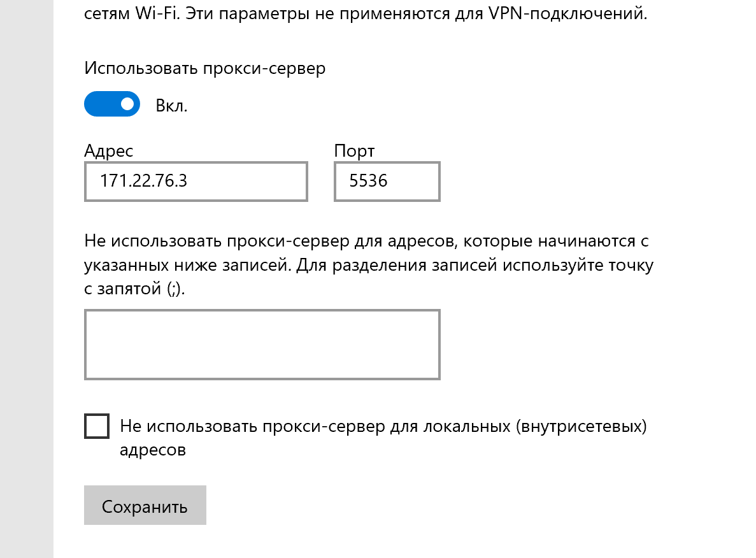
Task: Click the semicolon separator instruction text
Action: click(368, 265)
